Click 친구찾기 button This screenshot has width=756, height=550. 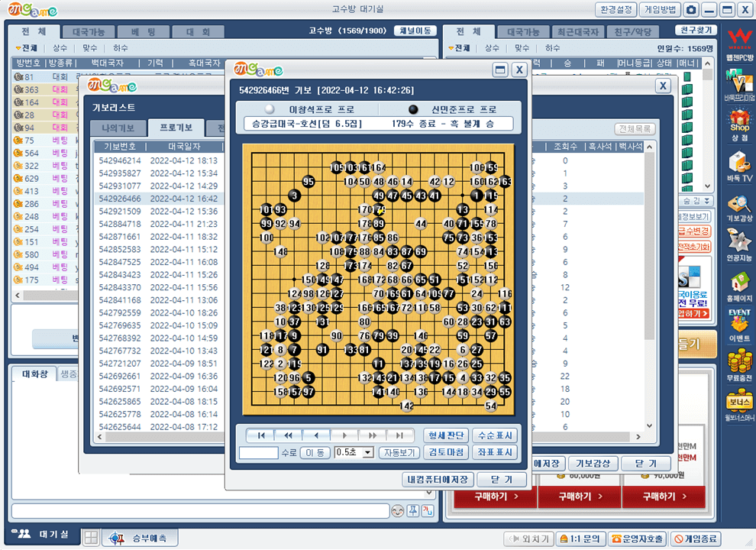point(696,31)
